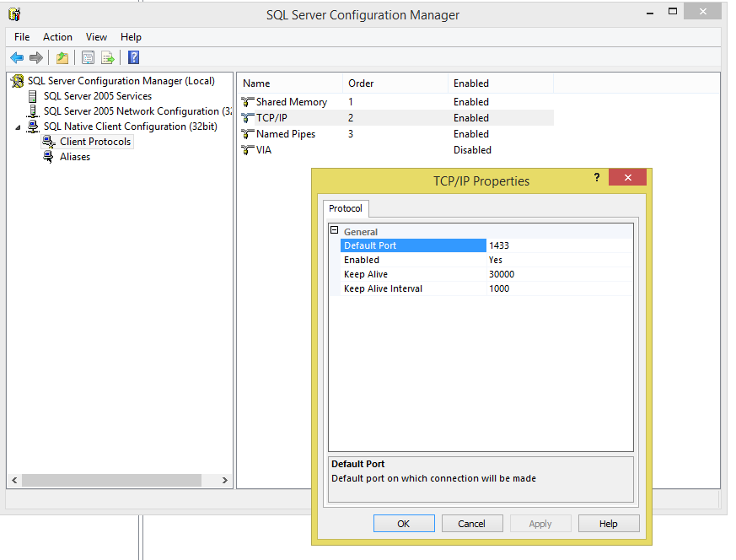736x560 pixels.
Task: Click the SQL Server Configuration Manager (Local) root icon
Action: 18,81
